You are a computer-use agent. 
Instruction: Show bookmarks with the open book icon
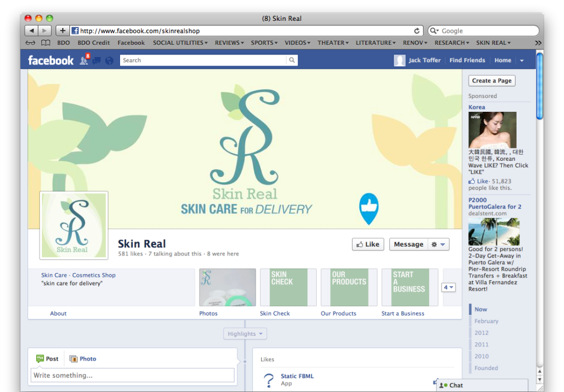click(x=46, y=43)
